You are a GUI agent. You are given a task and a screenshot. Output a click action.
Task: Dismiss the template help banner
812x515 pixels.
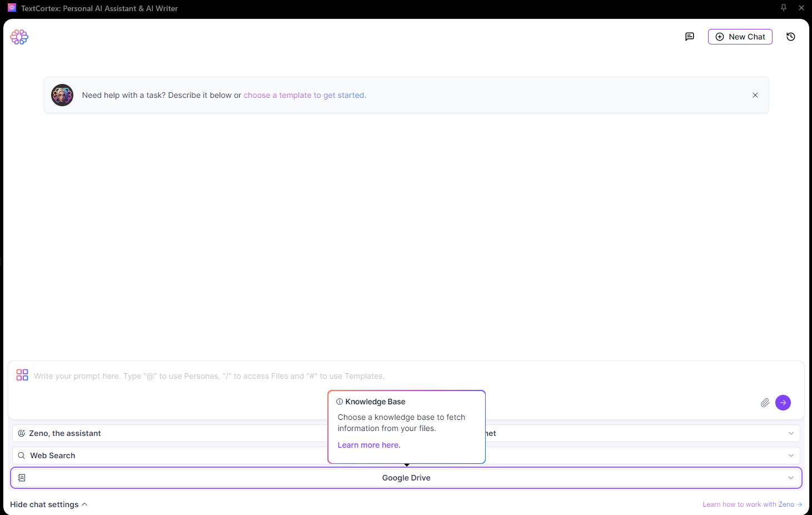click(x=755, y=95)
